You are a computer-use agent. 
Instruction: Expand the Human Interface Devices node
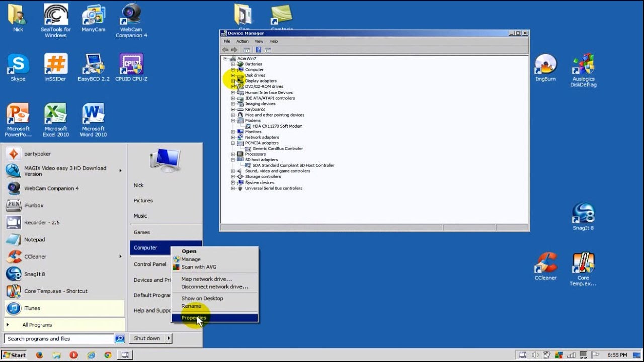click(233, 92)
